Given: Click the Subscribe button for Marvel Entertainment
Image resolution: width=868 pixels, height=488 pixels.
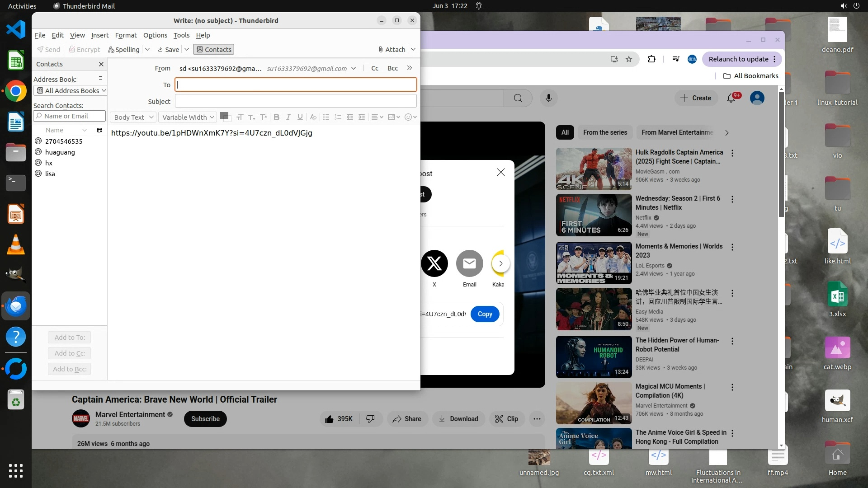Looking at the screenshot, I should click(x=205, y=419).
